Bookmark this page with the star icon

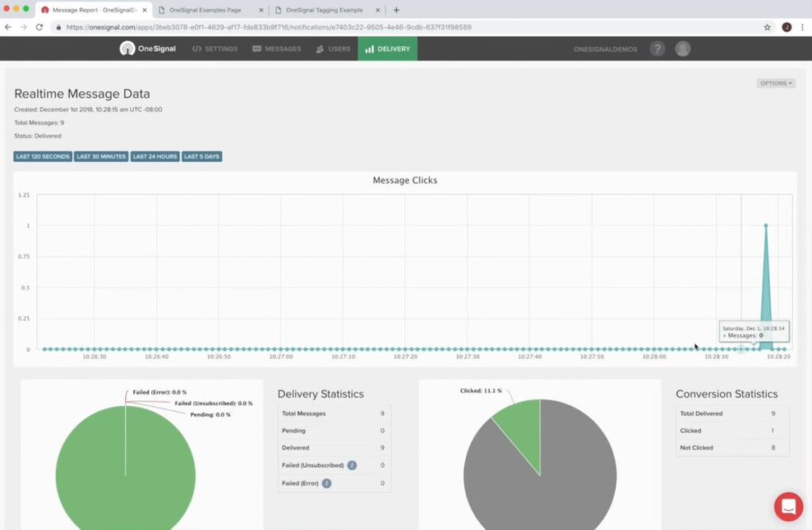tap(767, 27)
